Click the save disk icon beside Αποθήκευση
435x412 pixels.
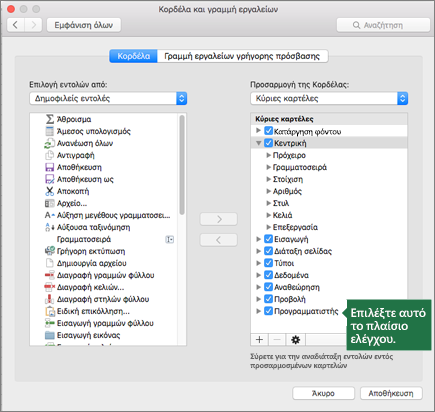point(50,167)
